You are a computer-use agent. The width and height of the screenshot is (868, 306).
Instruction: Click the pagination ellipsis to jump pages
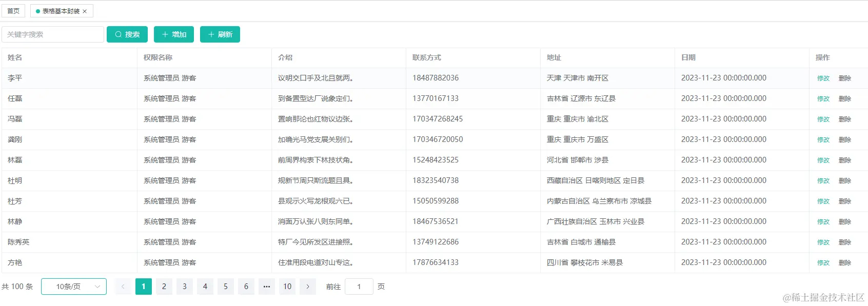[267, 287]
